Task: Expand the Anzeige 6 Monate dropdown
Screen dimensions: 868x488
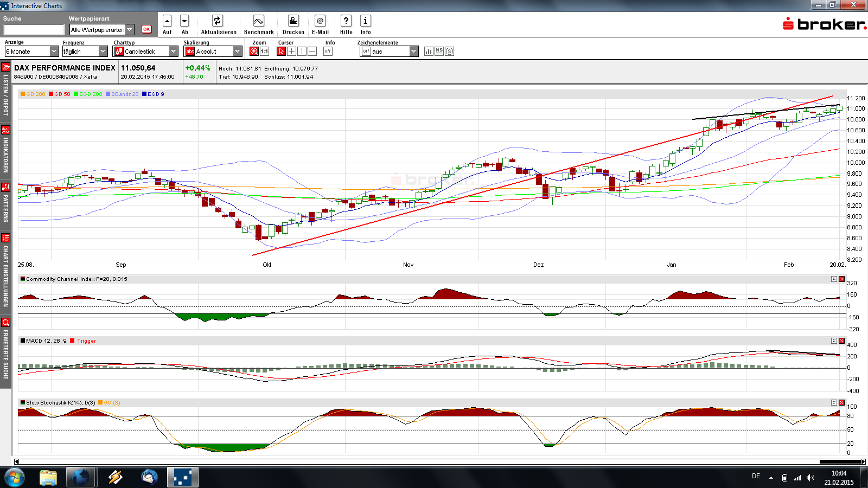Action: (54, 52)
